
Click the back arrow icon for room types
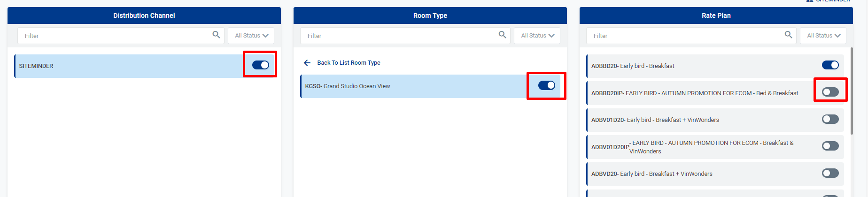click(307, 63)
